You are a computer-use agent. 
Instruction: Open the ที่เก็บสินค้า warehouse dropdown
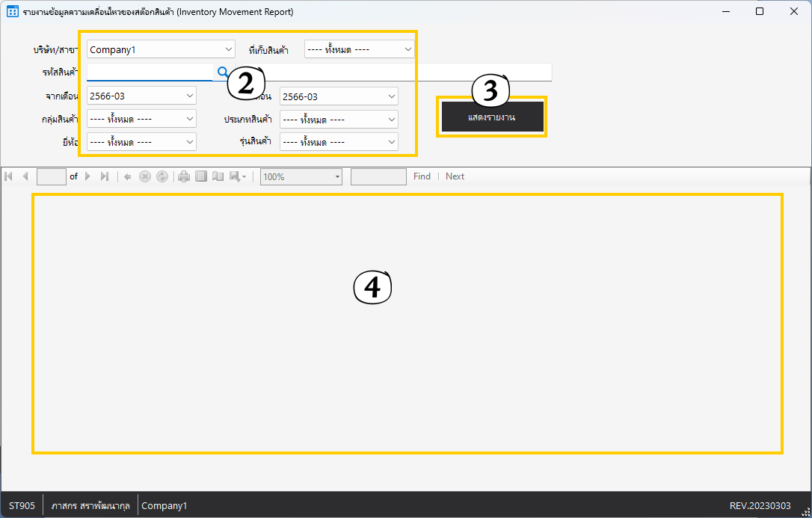(408, 49)
